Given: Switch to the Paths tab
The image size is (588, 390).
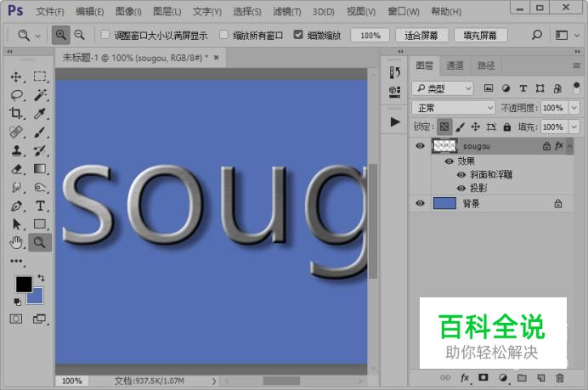Looking at the screenshot, I should [486, 65].
